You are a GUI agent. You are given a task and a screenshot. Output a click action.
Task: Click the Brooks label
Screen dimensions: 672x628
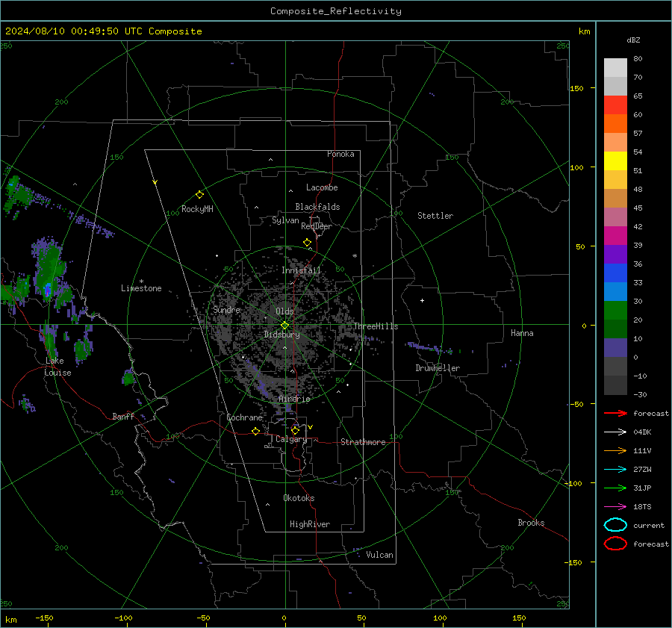(x=531, y=523)
